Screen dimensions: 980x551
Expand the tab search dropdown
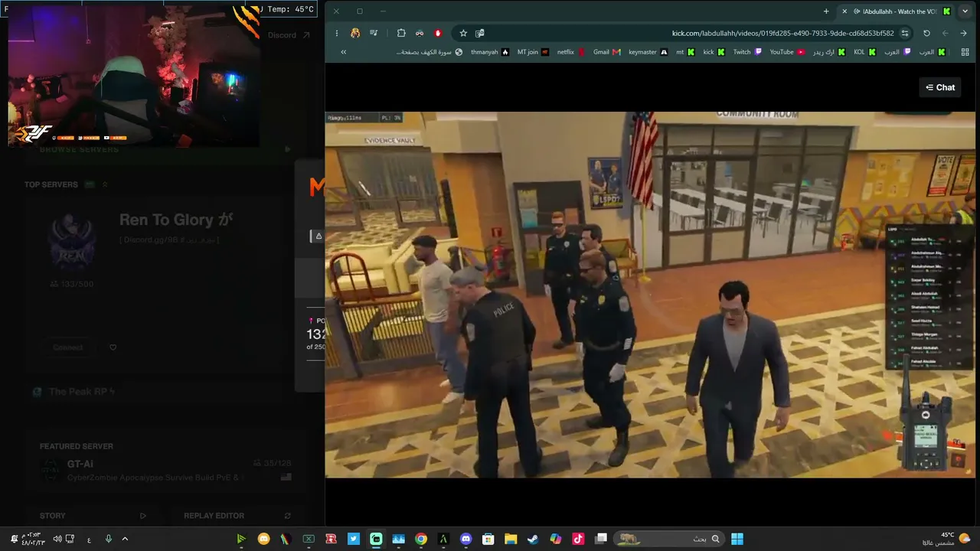[965, 11]
